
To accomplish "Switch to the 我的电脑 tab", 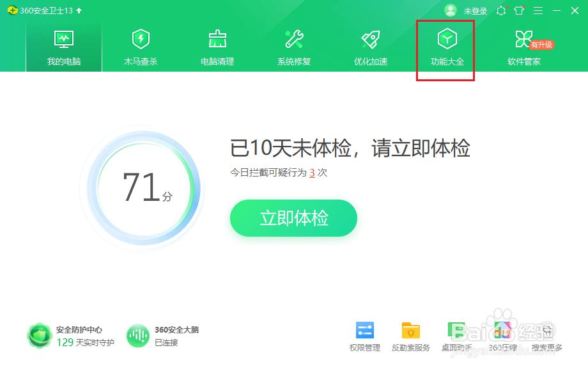I will coord(63,45).
